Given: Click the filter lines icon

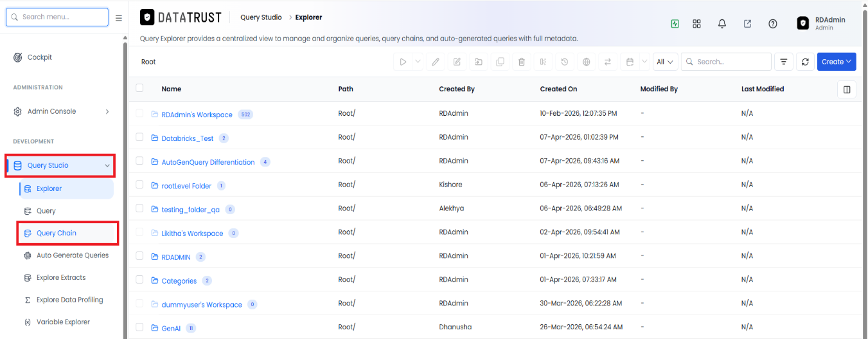Looking at the screenshot, I should click(x=783, y=62).
